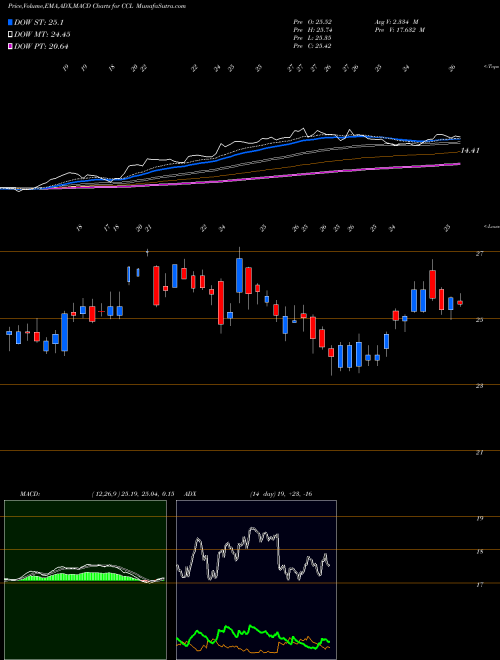
Task: Select the 'DOW MT: 24.45' legend label
Action: point(42,35)
